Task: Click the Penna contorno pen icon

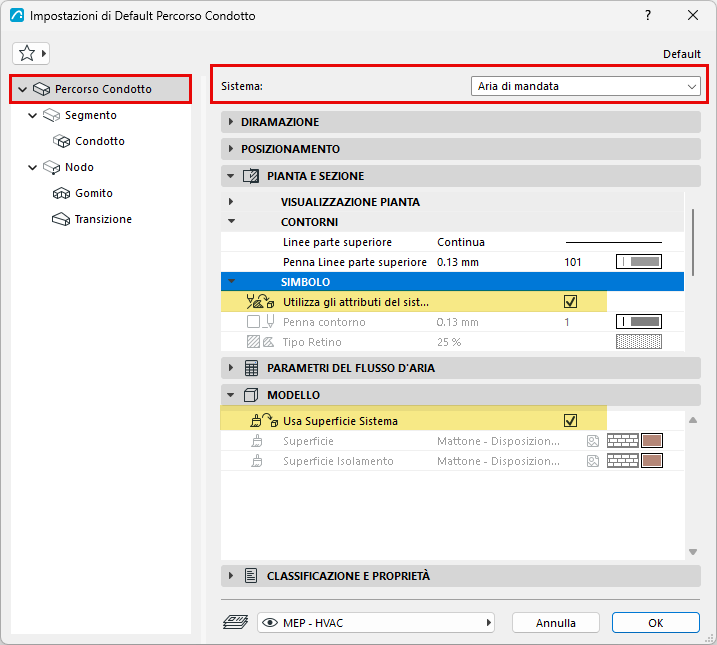Action: click(x=270, y=322)
